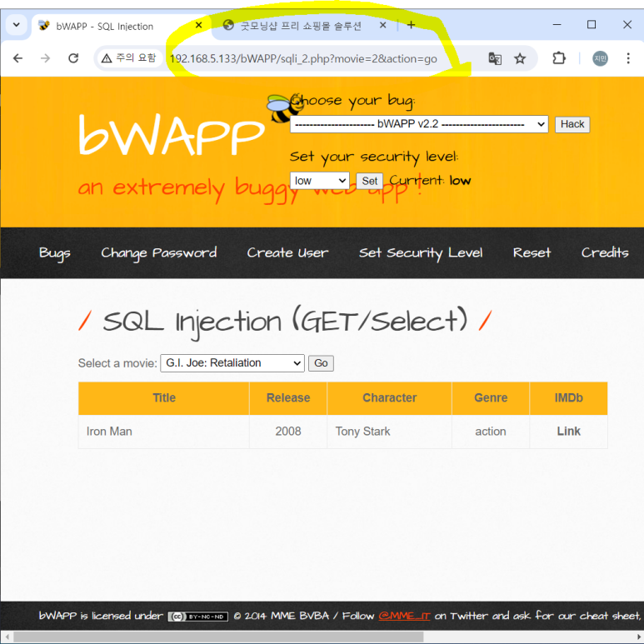
Task: Open the Credits menu item
Action: (605, 253)
